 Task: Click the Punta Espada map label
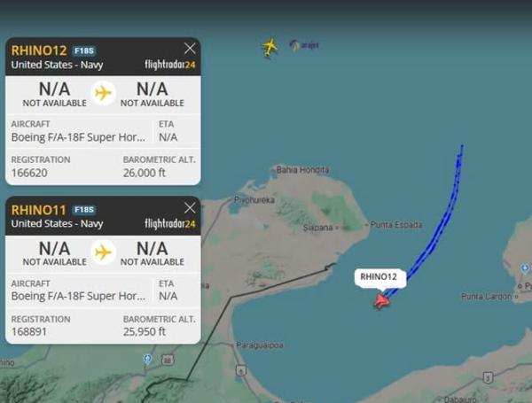[396, 225]
